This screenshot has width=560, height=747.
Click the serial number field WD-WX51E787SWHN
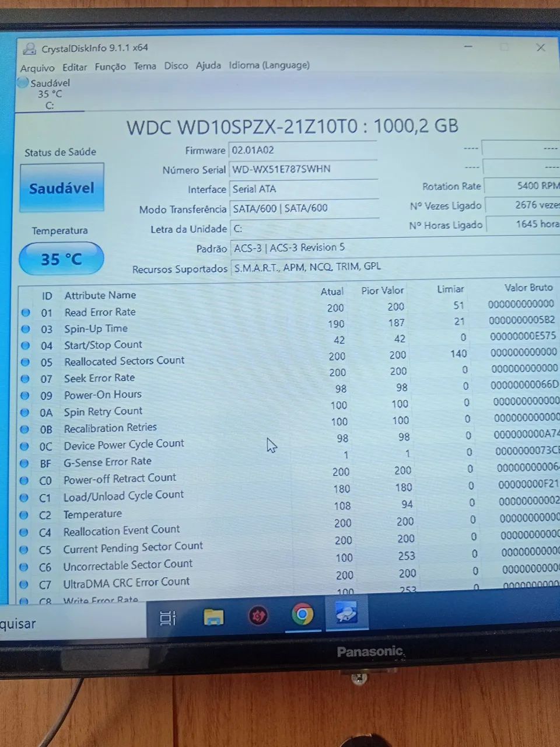(x=303, y=169)
